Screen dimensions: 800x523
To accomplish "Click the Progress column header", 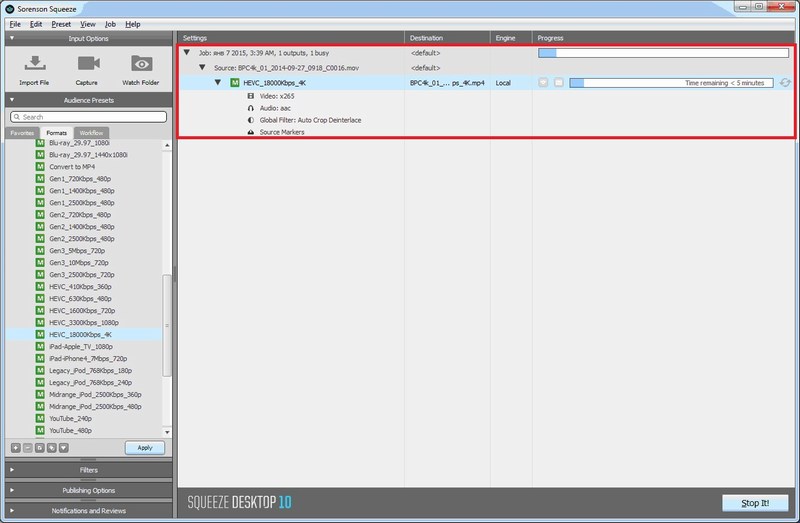I will pos(664,38).
